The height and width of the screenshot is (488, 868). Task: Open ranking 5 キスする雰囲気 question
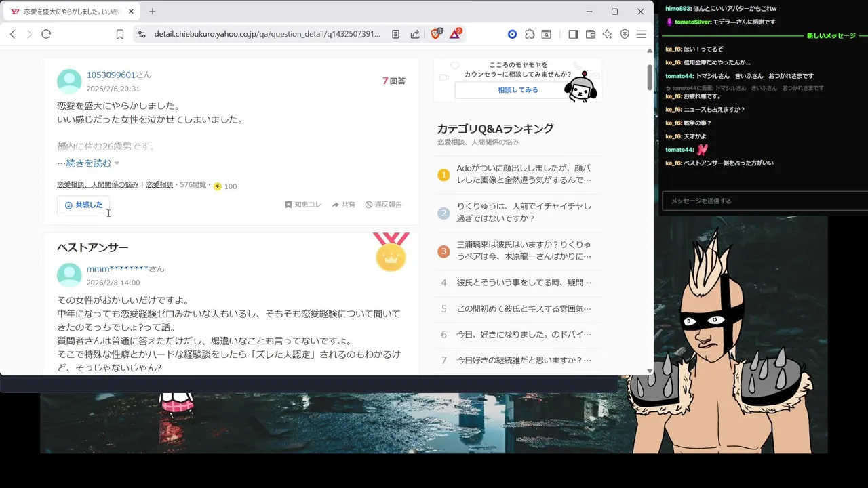pyautogui.click(x=524, y=308)
